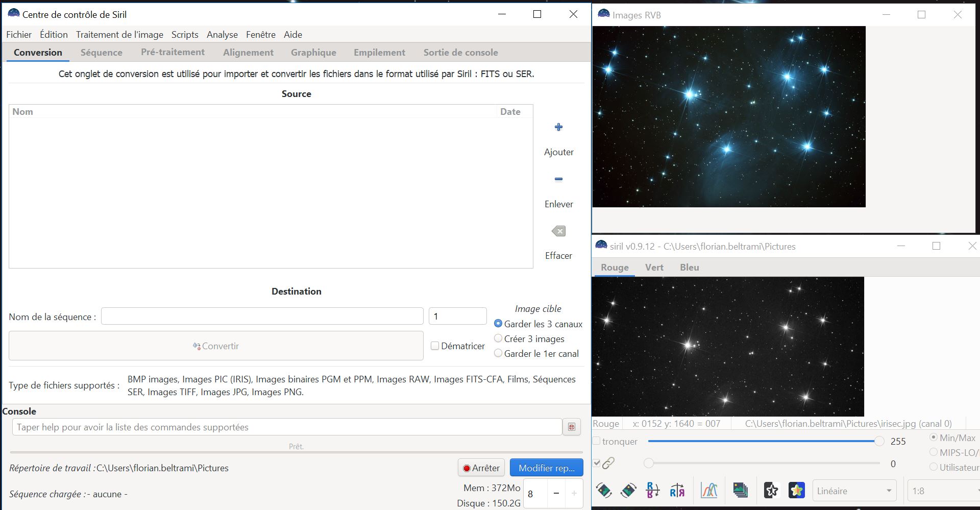Click the Pleiades color image in Images RVB

click(x=729, y=116)
